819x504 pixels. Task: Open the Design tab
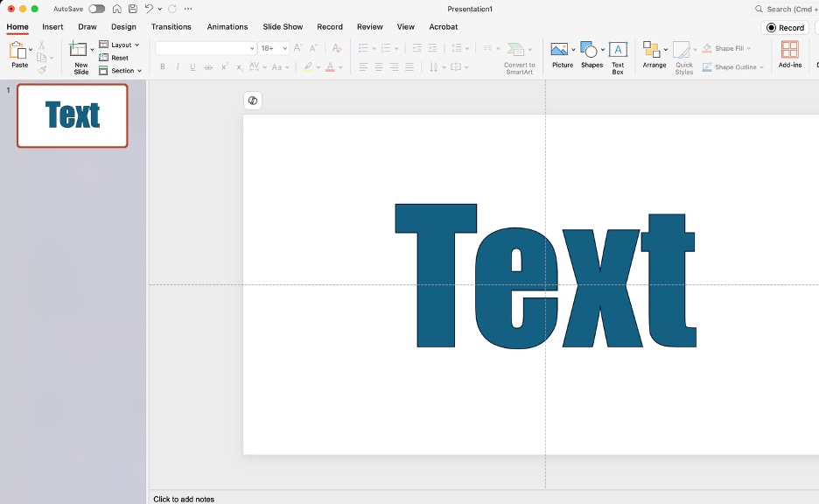123,27
